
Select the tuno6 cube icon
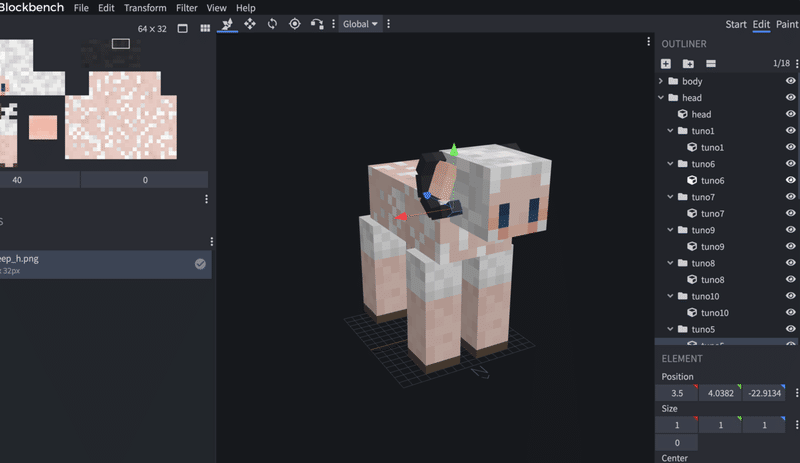692,180
